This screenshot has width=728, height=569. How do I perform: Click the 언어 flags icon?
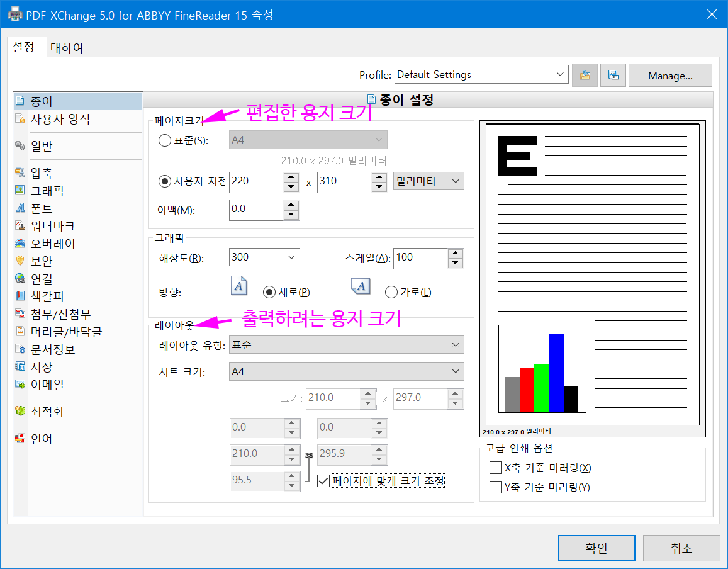pyautogui.click(x=20, y=438)
